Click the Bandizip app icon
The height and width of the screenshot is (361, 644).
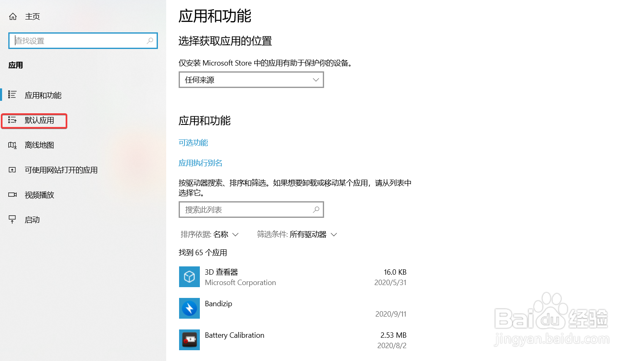coord(189,308)
